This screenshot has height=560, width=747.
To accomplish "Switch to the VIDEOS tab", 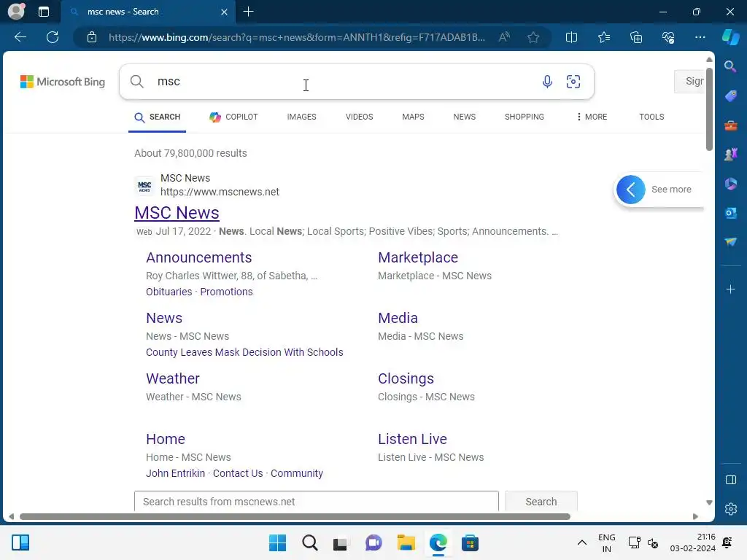I will pyautogui.click(x=359, y=117).
